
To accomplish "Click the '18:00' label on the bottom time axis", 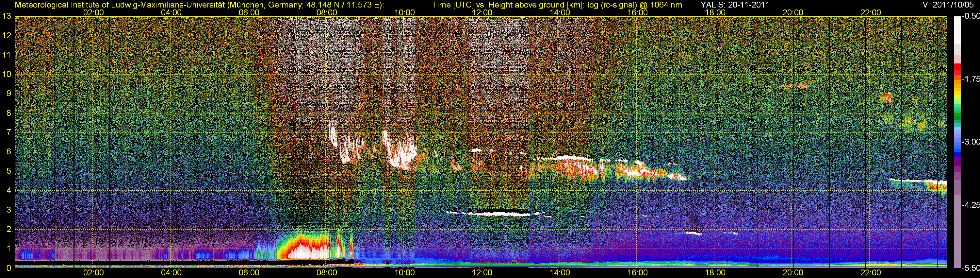I will coord(715,273).
